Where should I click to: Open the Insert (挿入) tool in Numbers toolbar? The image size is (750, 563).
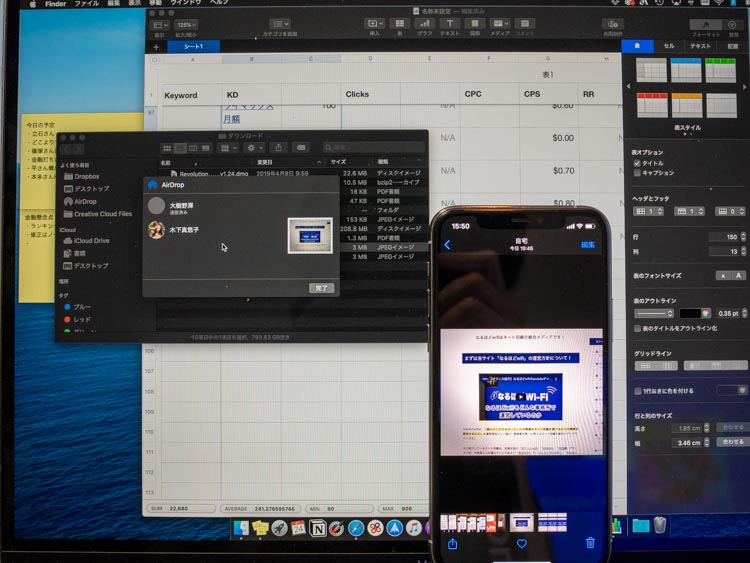pyautogui.click(x=374, y=23)
